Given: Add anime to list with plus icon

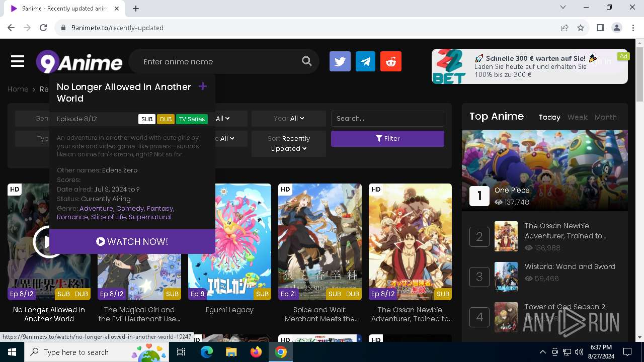Looking at the screenshot, I should click(x=203, y=86).
